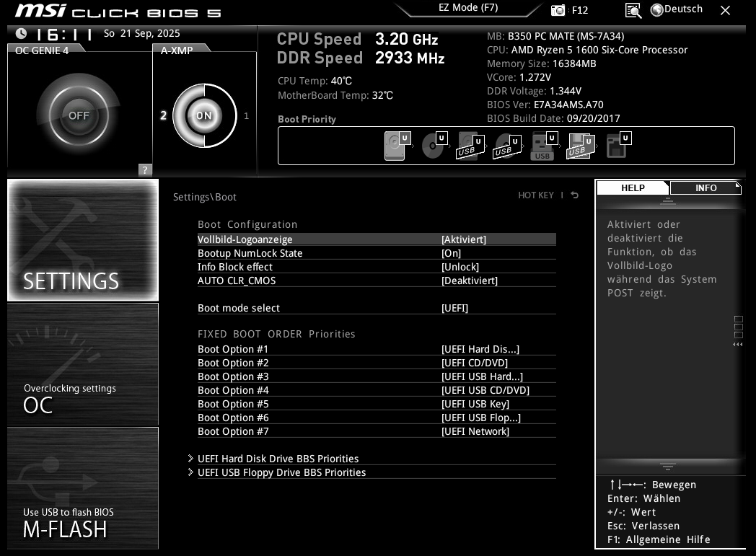Screen dimensions: 756x556
Task: Switch to EZ Mode (F7)
Action: (x=468, y=8)
